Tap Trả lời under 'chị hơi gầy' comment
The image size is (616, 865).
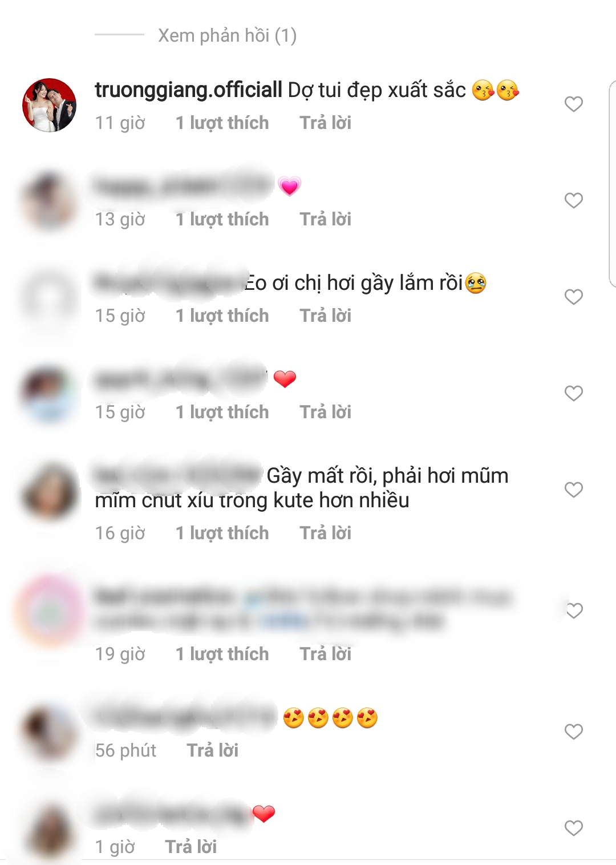point(326,316)
